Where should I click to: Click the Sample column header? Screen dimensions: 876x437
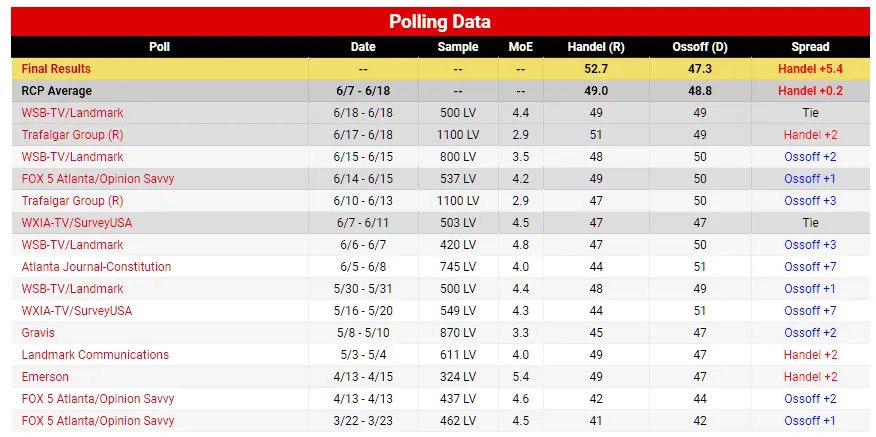[458, 47]
